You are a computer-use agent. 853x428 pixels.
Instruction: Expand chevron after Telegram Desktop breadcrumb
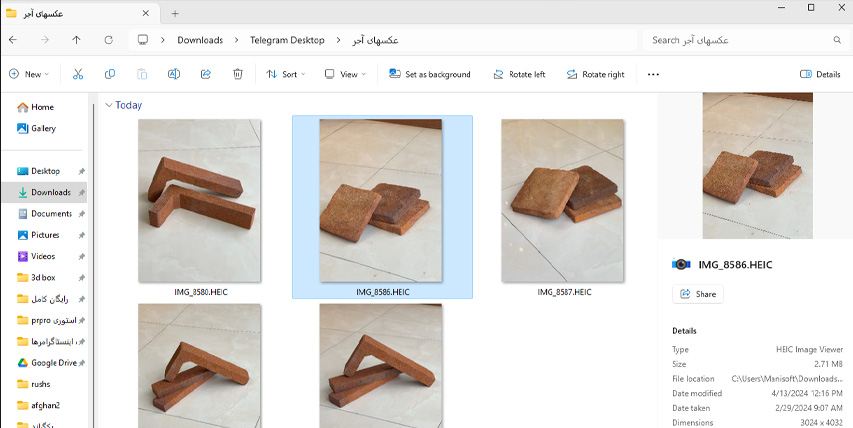pos(338,40)
